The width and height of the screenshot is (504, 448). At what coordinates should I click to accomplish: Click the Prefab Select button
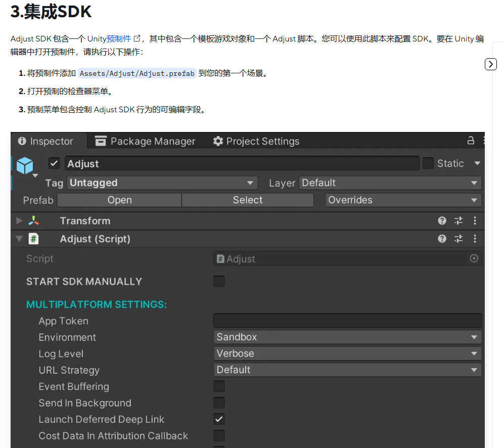[248, 200]
